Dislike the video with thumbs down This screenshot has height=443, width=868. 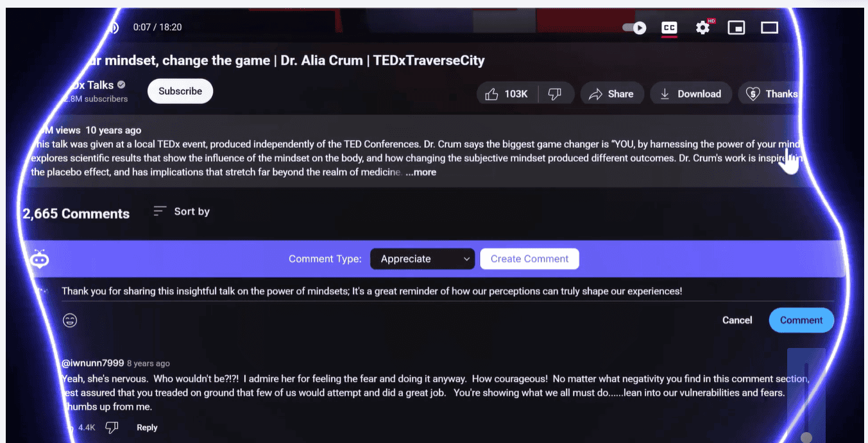coord(555,94)
